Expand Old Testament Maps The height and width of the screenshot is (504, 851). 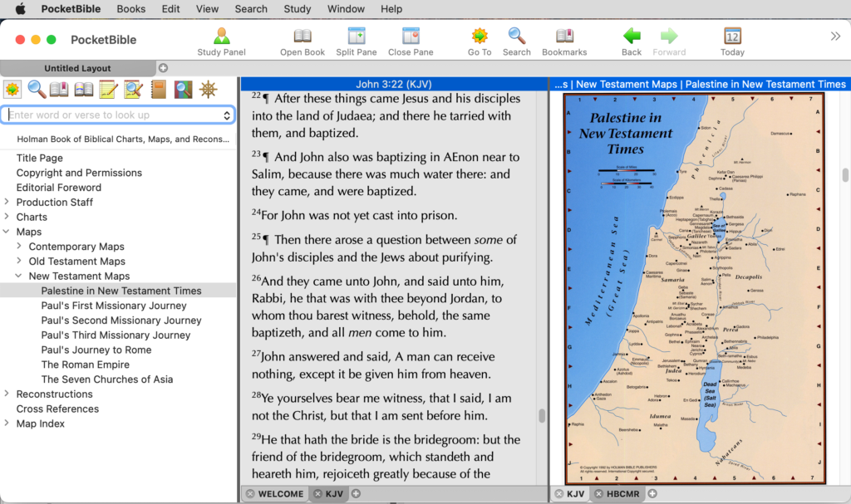coord(19,261)
